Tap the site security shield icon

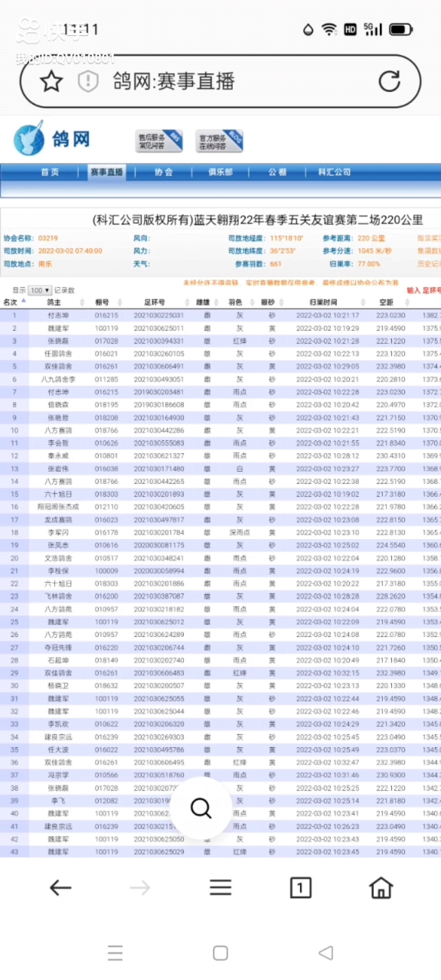click(x=89, y=81)
